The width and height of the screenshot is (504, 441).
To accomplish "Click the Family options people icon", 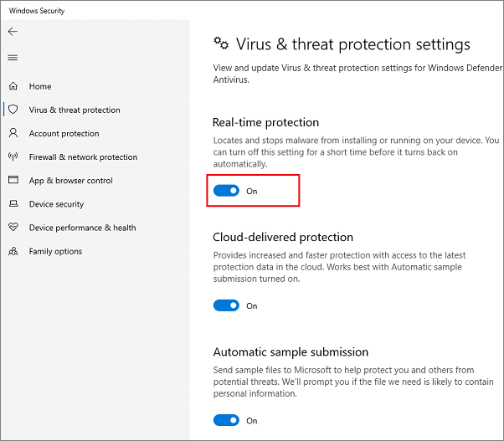I will pyautogui.click(x=13, y=251).
